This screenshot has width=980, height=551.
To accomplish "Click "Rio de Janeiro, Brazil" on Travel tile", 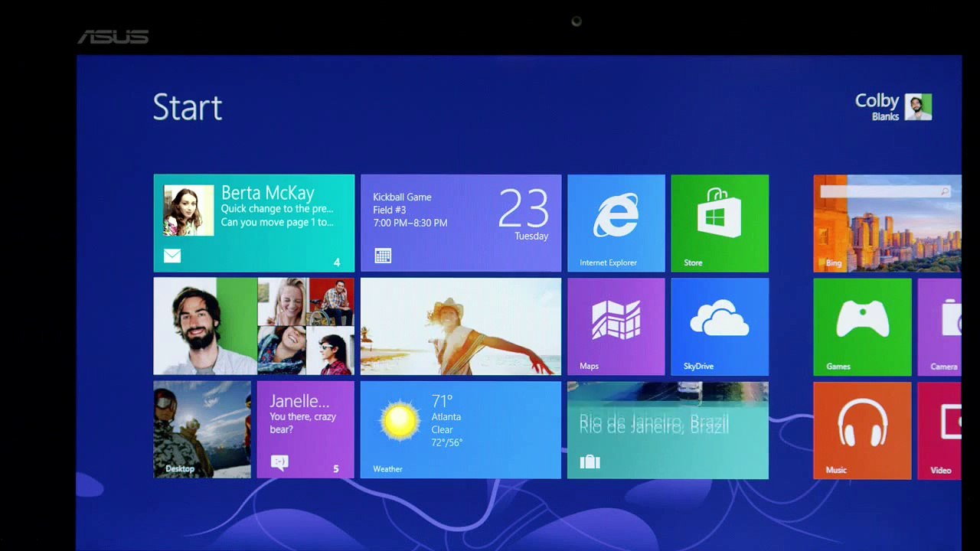I will [654, 423].
